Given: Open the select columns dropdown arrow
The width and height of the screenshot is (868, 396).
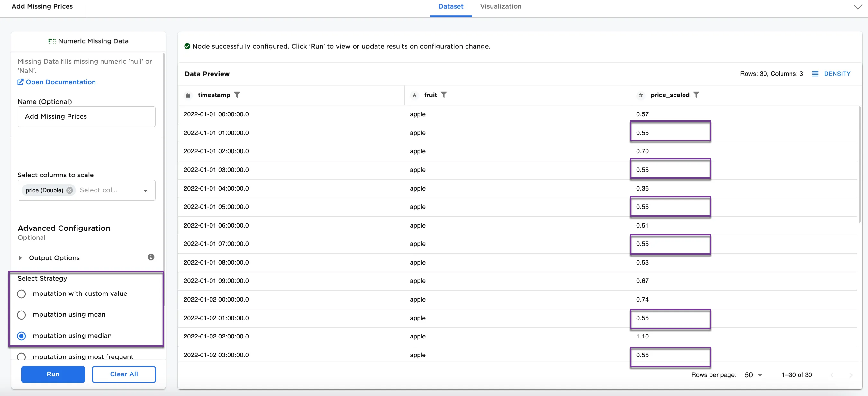Looking at the screenshot, I should (146, 190).
